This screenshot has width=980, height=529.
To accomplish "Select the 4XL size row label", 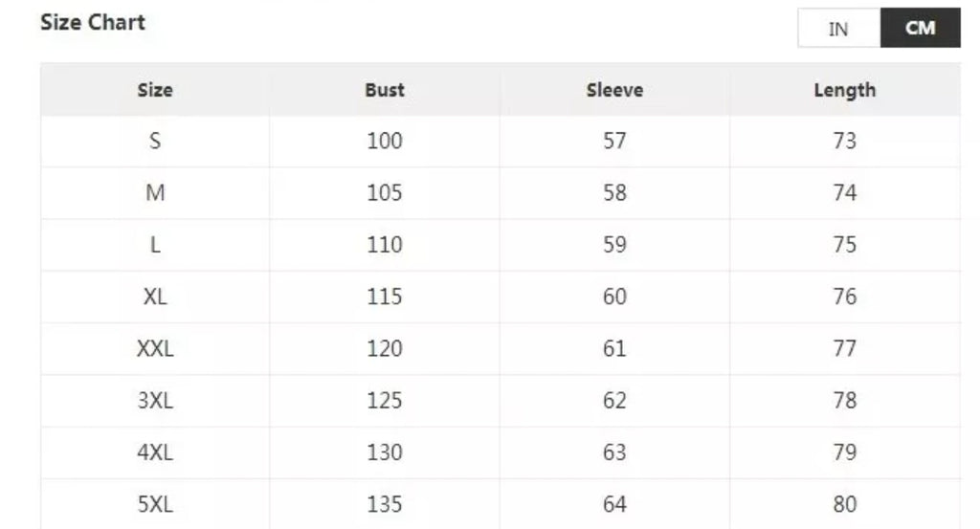I will coord(155,452).
